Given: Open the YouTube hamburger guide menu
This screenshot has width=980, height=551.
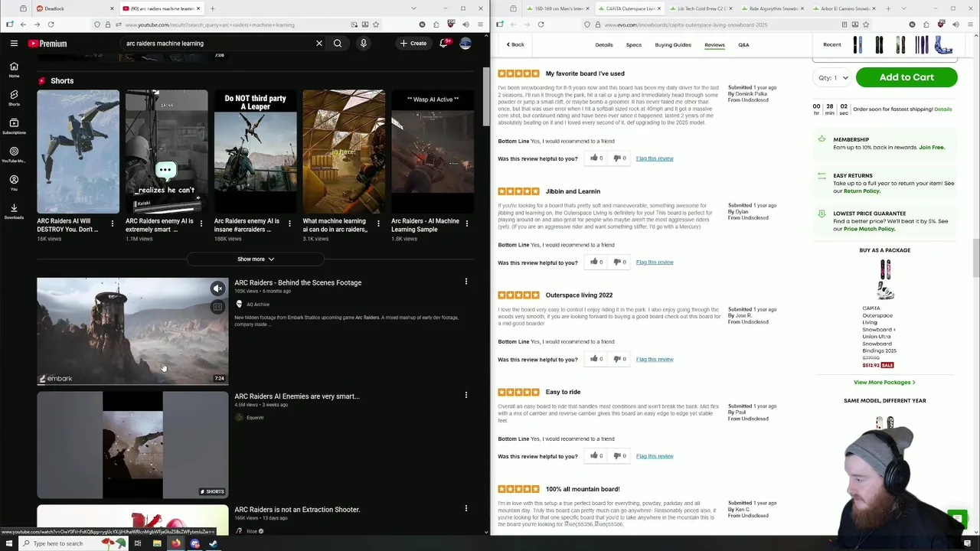Looking at the screenshot, I should point(14,44).
